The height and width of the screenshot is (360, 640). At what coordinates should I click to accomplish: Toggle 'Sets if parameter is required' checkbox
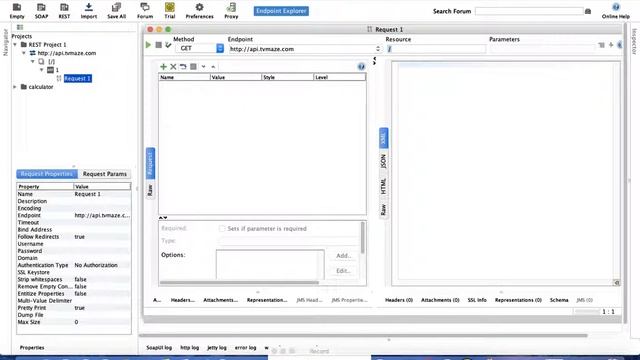222,229
